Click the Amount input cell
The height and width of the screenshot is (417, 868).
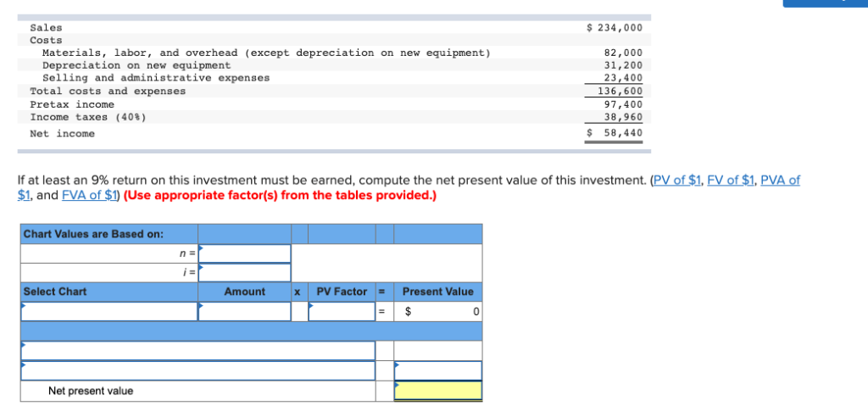click(245, 311)
